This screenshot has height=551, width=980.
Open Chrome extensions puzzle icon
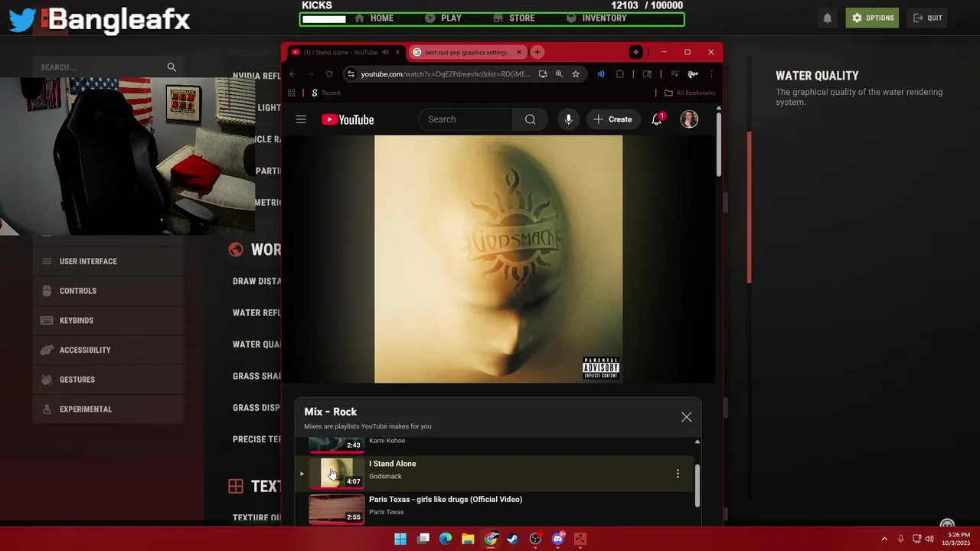pos(619,74)
